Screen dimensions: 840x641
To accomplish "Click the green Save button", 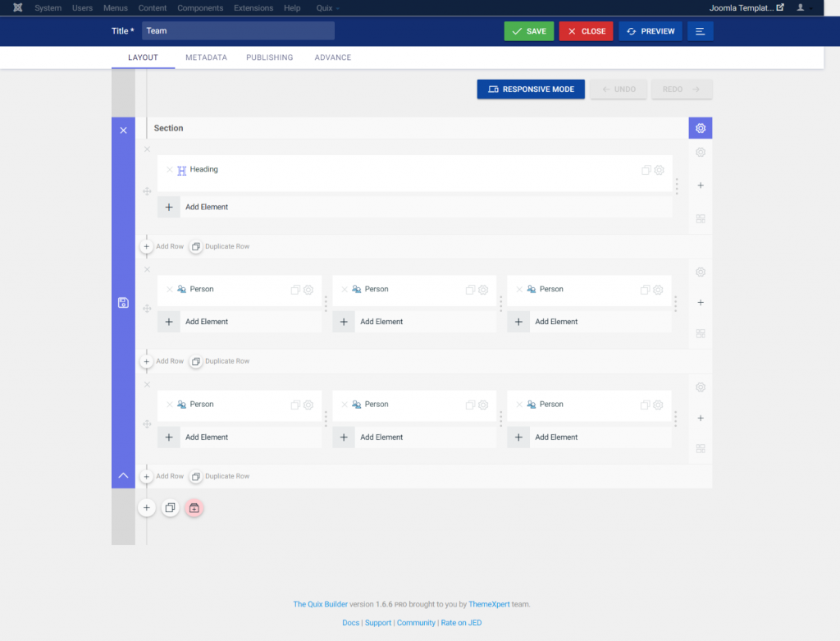I will [528, 30].
